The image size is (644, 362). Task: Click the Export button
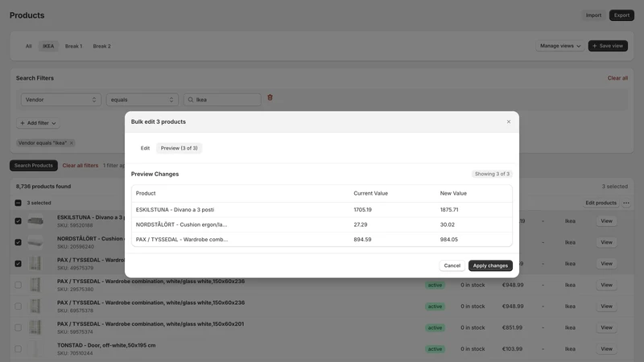coord(621,15)
